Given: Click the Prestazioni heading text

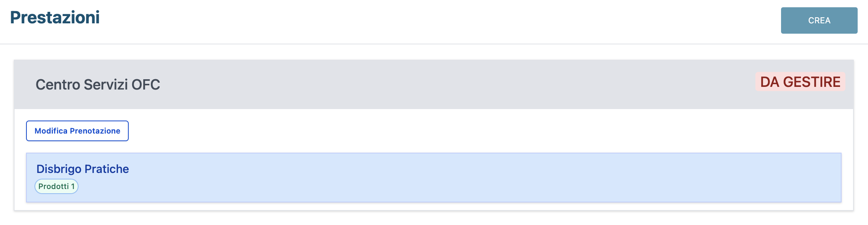Looking at the screenshot, I should (55, 18).
